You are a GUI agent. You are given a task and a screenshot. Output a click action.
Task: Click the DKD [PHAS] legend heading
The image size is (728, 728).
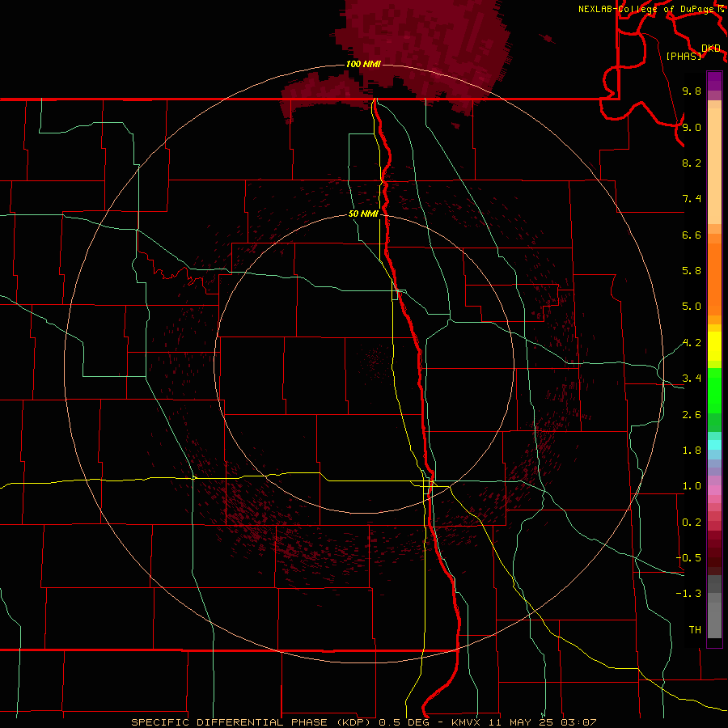pos(693,53)
